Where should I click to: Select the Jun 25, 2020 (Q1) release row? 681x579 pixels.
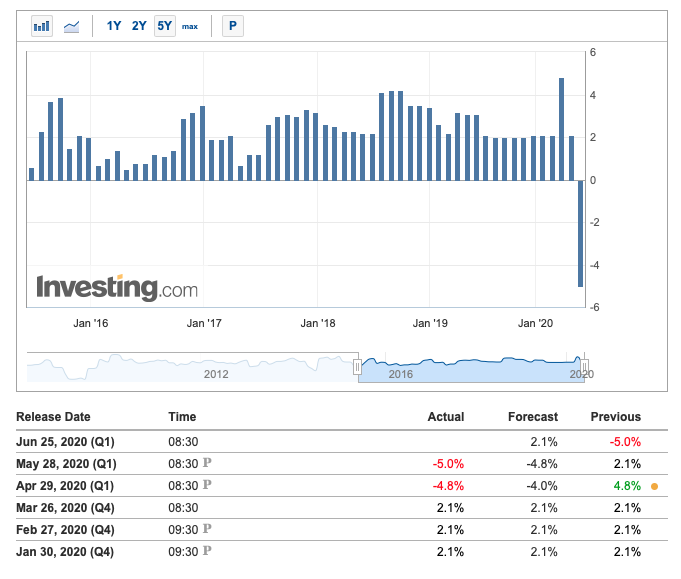pos(63,442)
